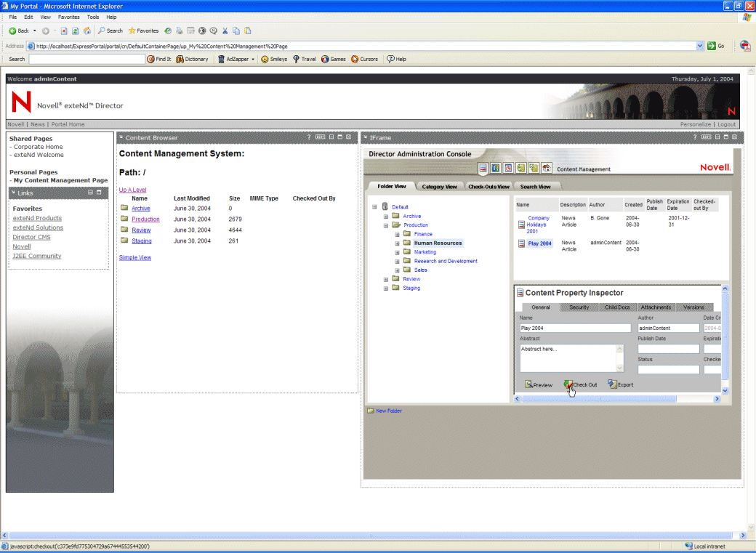Expand the Archive folder tree node
The width and height of the screenshot is (756, 553).
(386, 216)
